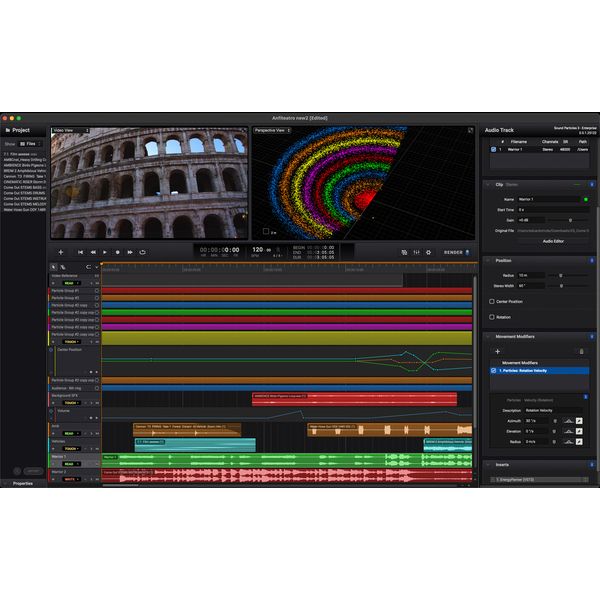Image resolution: width=600 pixels, height=600 pixels.
Task: Toggle loop playback in the transport bar
Action: click(x=142, y=252)
